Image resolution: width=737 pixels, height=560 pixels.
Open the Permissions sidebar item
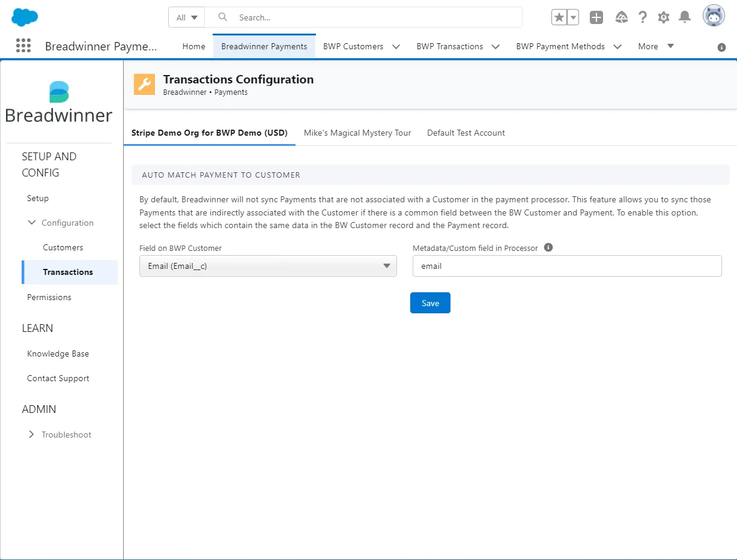tap(49, 297)
